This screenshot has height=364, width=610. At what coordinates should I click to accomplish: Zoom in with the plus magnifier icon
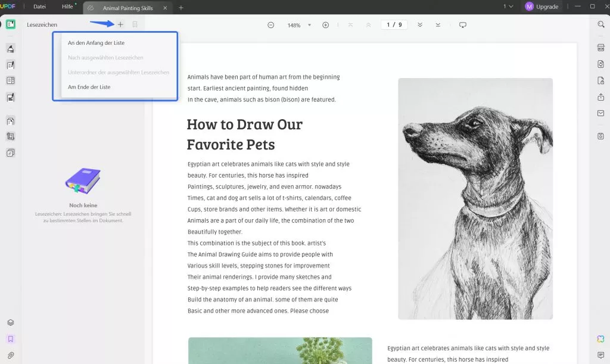point(325,25)
